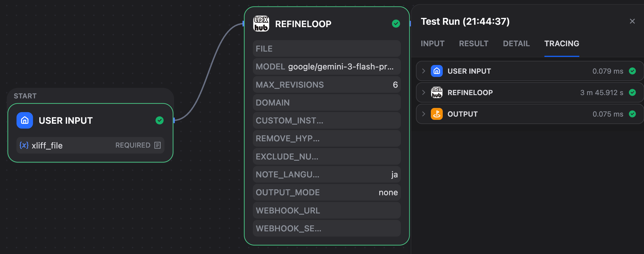Expand the OUTPUT tracing row
644x254 pixels.
pos(424,114)
